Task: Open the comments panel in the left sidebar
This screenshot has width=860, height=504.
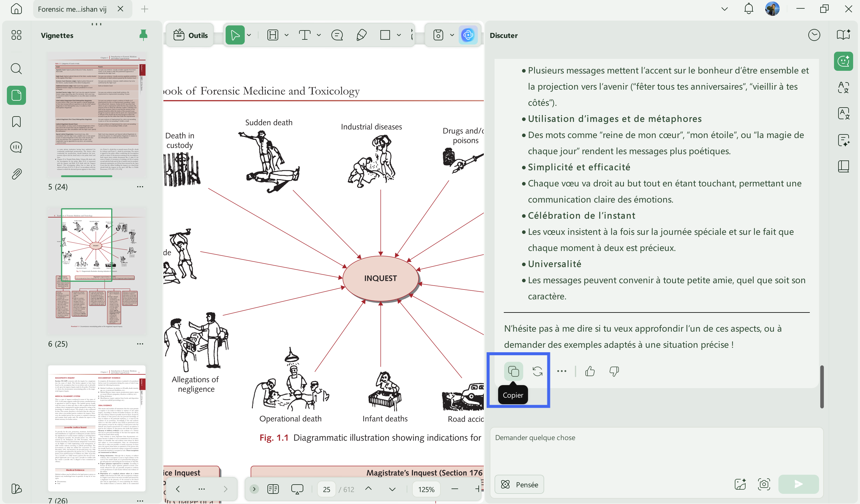Action: [16, 147]
